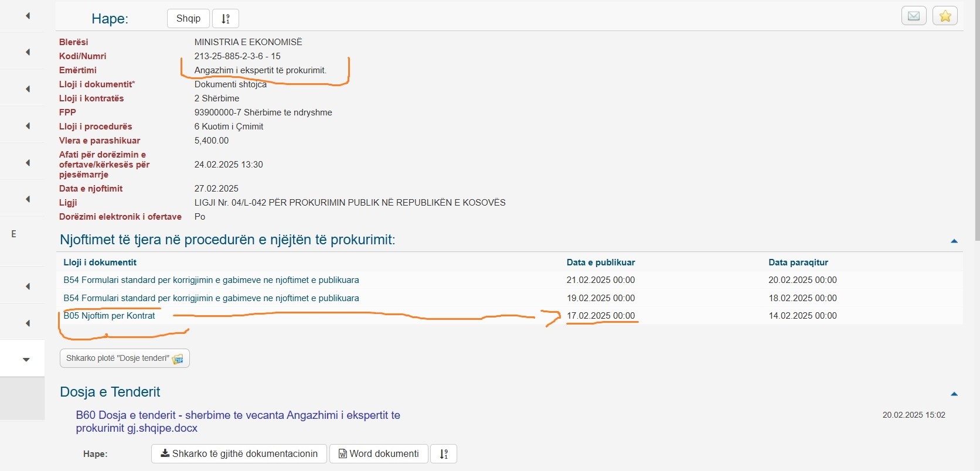The image size is (980, 471).
Task: Click the vertical scrollbar on right edge
Action: 976,117
